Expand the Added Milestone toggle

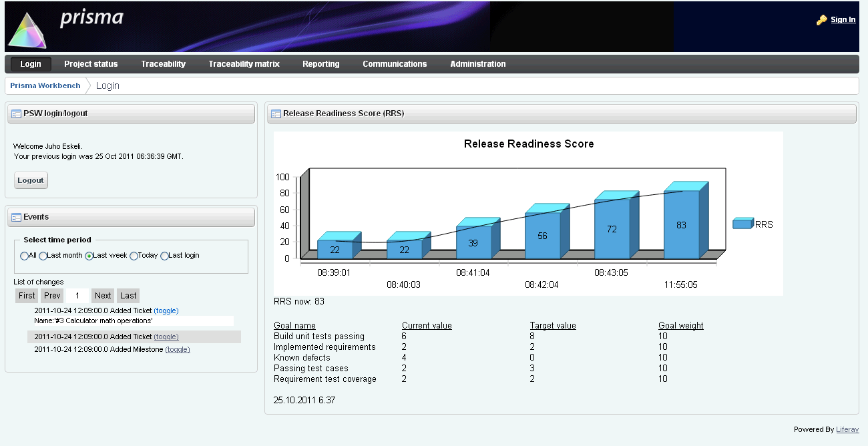(x=178, y=349)
